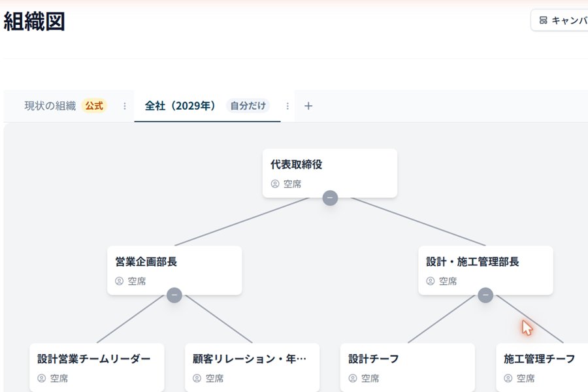Image resolution: width=588 pixels, height=392 pixels.
Task: Click vacant person icon in 顧客リレーション card
Action: [197, 378]
